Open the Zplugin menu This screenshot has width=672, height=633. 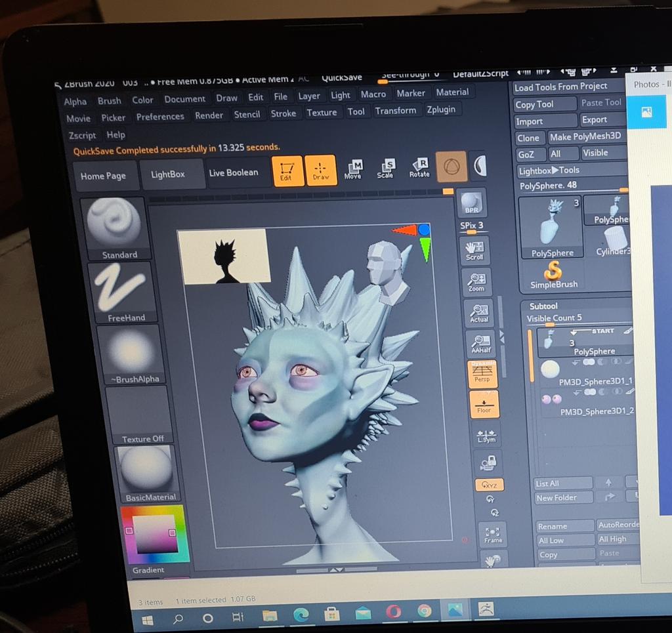441,110
